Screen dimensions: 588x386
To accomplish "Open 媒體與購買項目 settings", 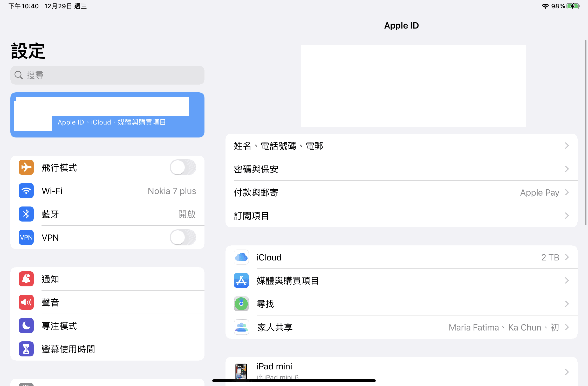I will pos(401,280).
